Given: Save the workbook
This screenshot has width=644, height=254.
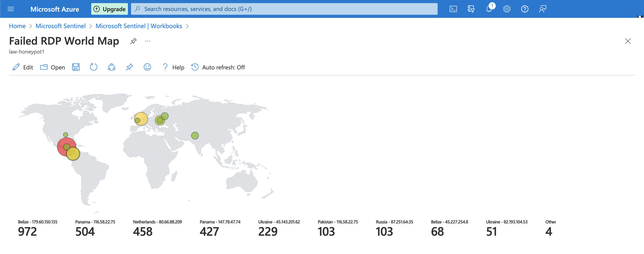Looking at the screenshot, I should click(76, 67).
